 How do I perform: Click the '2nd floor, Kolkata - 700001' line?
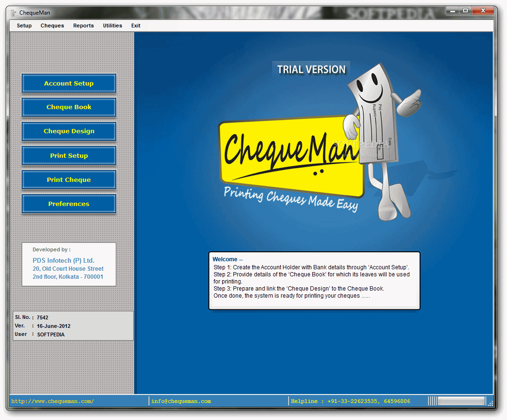coord(68,277)
